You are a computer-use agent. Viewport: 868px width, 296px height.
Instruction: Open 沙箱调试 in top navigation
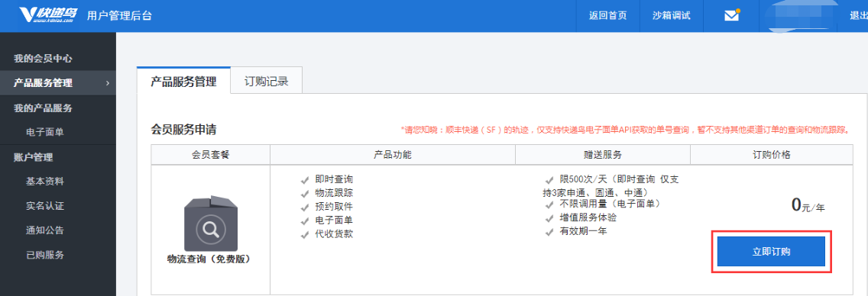point(672,15)
